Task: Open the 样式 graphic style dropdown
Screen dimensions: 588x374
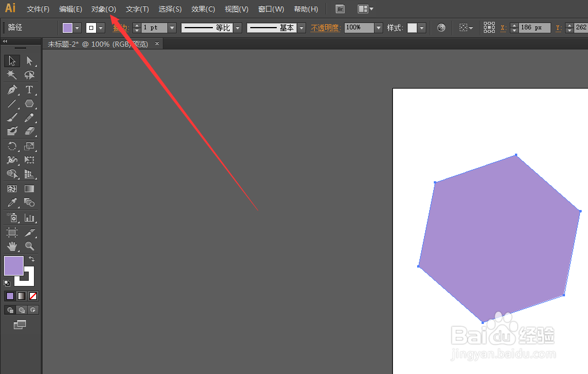Action: [422, 28]
